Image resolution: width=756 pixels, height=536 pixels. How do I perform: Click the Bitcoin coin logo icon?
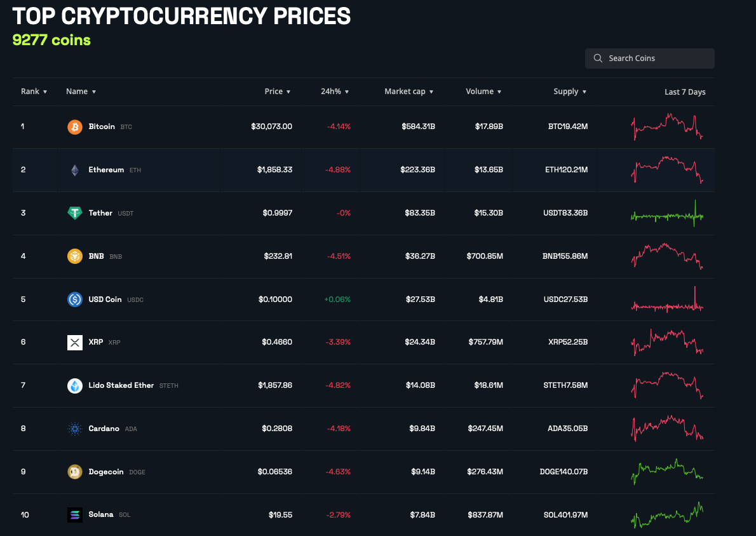pos(75,127)
